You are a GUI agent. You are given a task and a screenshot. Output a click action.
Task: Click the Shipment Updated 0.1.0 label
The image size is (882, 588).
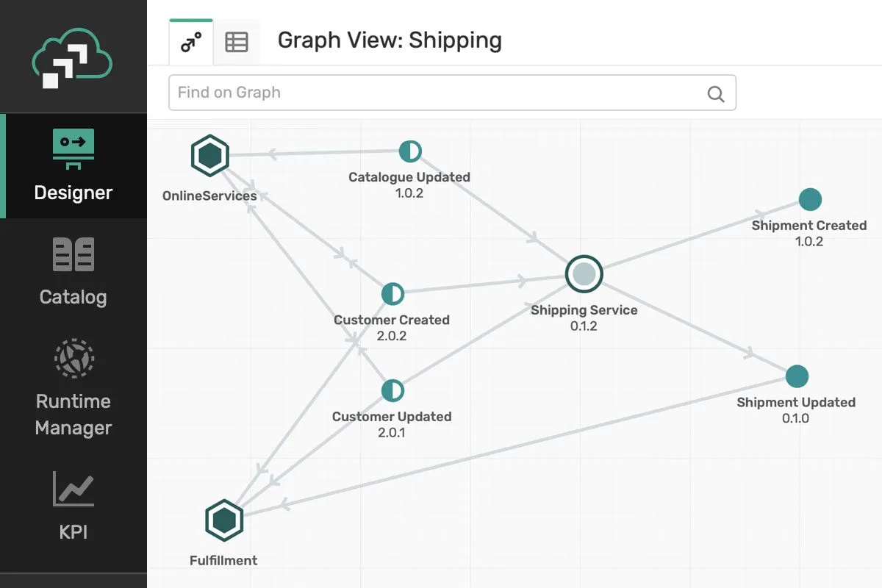(796, 410)
